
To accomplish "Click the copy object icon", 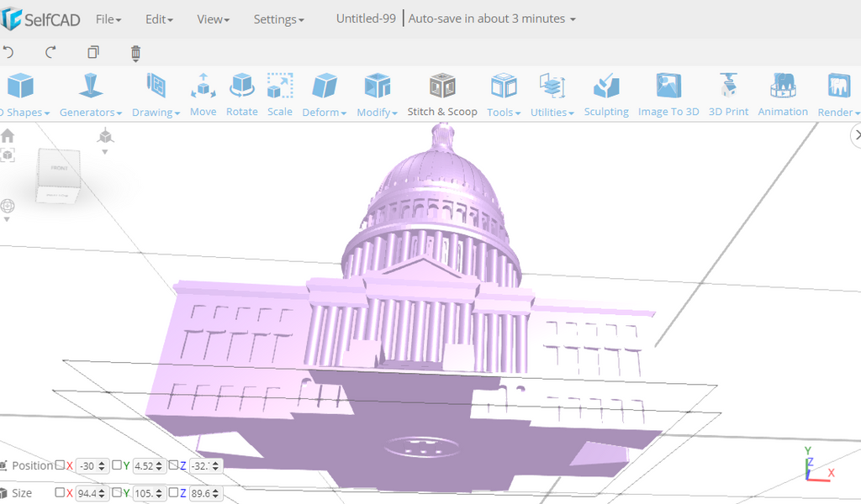I will pos(93,52).
